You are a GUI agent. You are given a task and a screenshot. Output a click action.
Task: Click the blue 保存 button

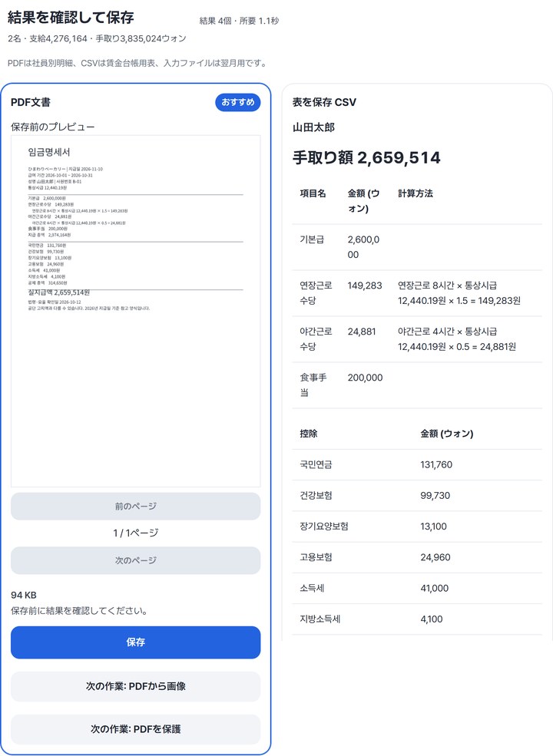tap(136, 642)
